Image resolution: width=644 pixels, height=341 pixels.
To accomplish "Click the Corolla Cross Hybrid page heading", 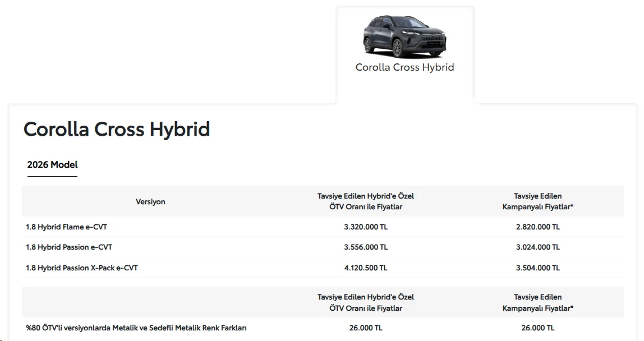I will click(x=117, y=129).
